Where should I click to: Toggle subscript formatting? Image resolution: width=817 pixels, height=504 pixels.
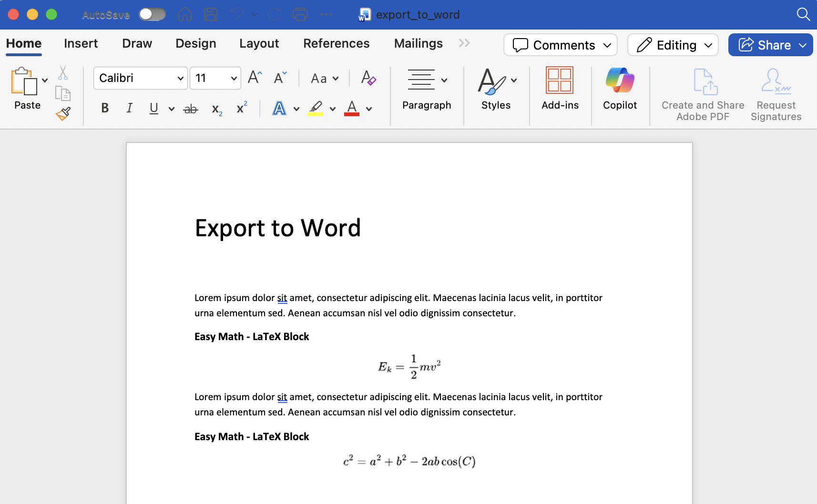click(x=217, y=109)
